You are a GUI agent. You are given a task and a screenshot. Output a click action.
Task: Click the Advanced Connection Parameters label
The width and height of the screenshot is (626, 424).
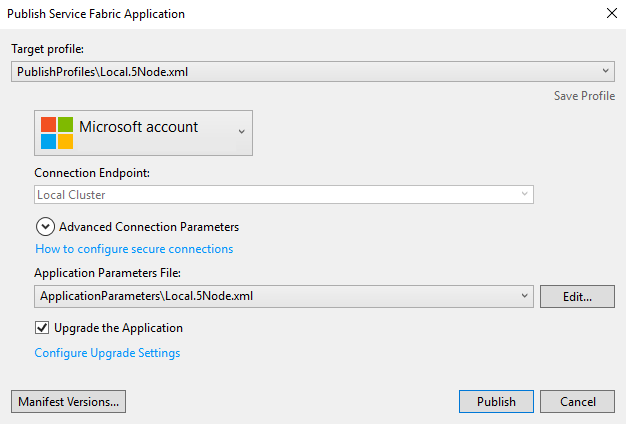[149, 227]
